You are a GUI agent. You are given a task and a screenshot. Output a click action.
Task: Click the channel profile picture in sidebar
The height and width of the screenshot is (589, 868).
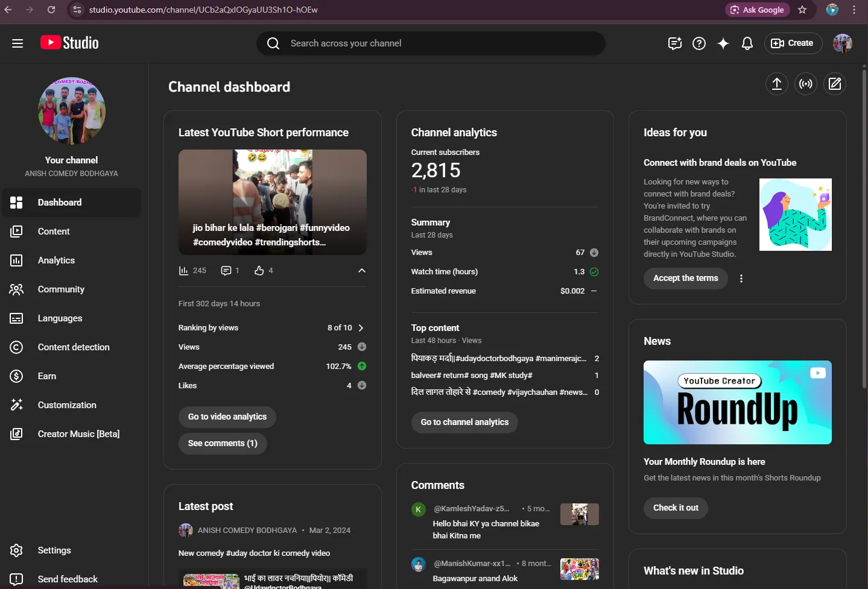coord(72,111)
